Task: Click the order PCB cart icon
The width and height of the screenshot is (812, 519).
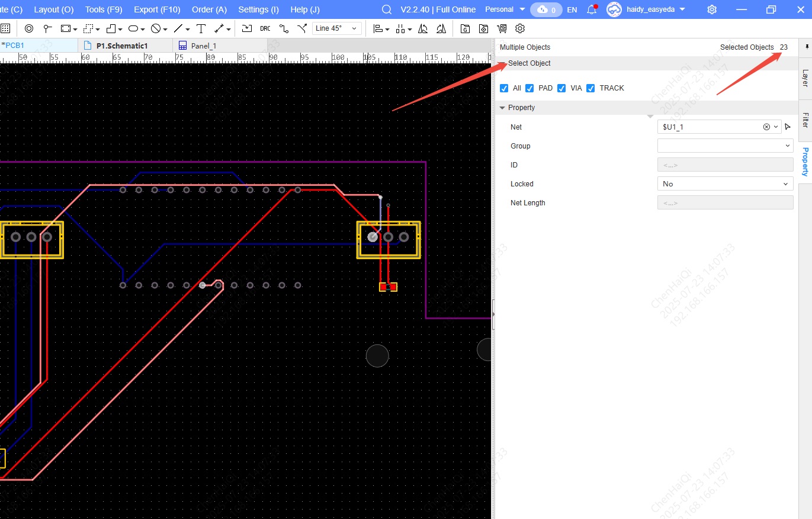Action: pos(502,28)
